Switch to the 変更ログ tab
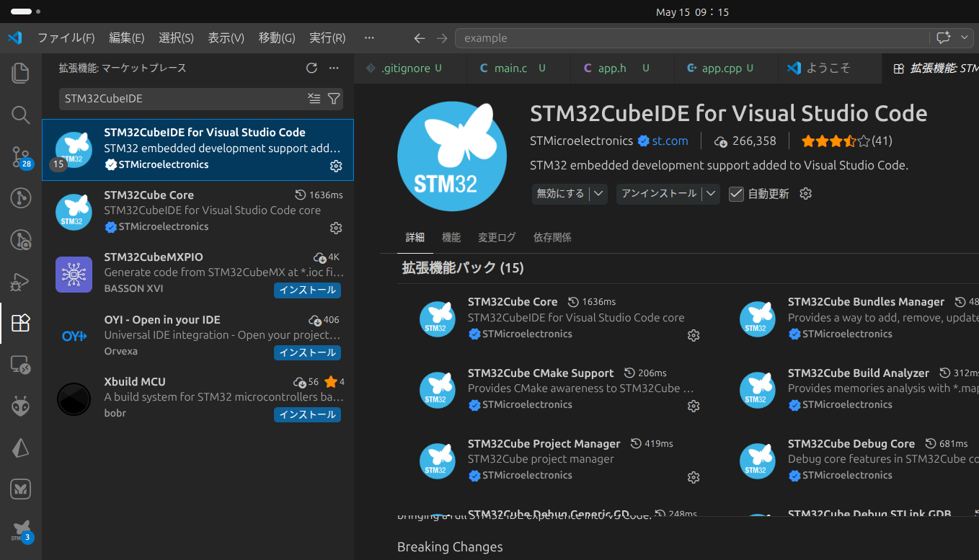 (x=497, y=237)
